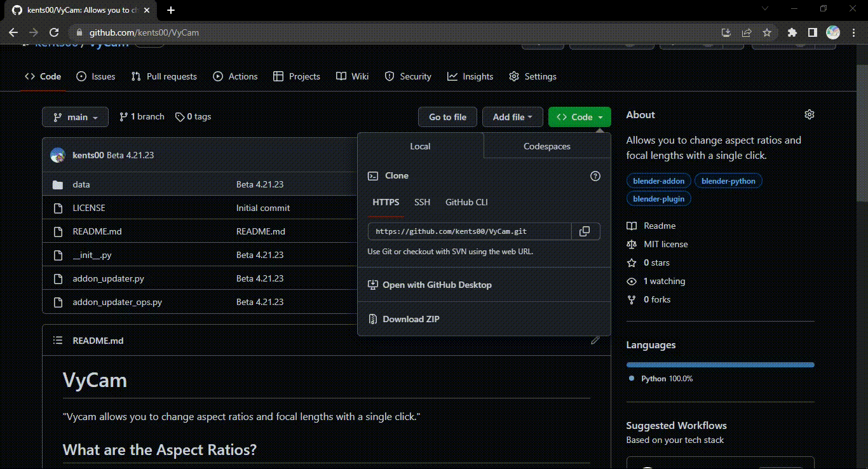
Task: Click Download ZIP
Action: pos(404,319)
